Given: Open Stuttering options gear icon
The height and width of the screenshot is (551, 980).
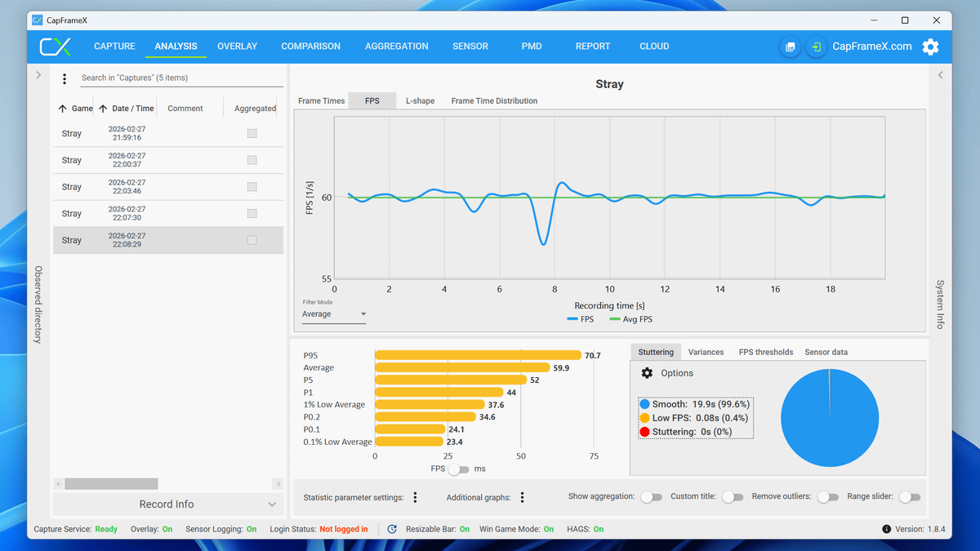Looking at the screenshot, I should (647, 373).
